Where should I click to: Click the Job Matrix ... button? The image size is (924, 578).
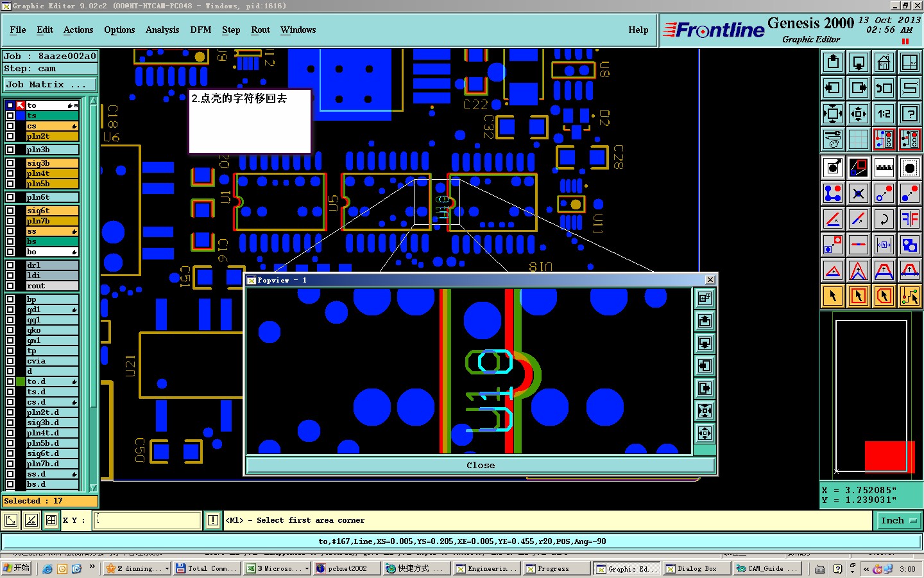50,84
